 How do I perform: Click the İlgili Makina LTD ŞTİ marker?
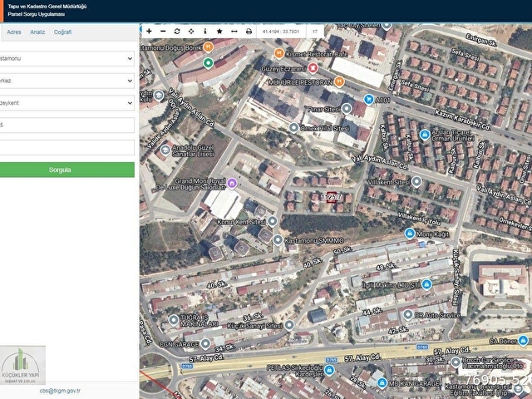pos(426,284)
